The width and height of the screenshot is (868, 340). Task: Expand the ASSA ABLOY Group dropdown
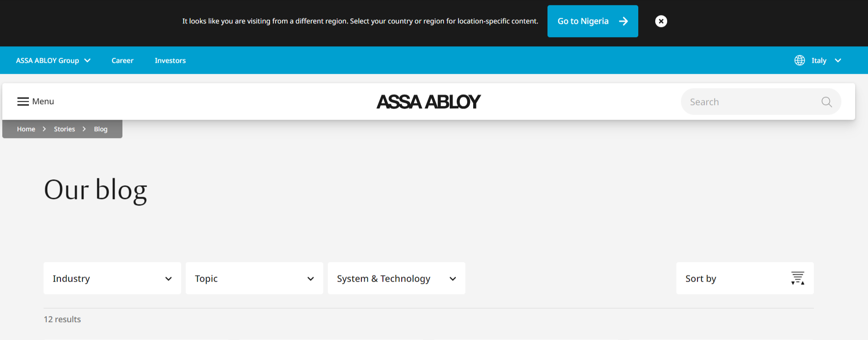(x=53, y=61)
